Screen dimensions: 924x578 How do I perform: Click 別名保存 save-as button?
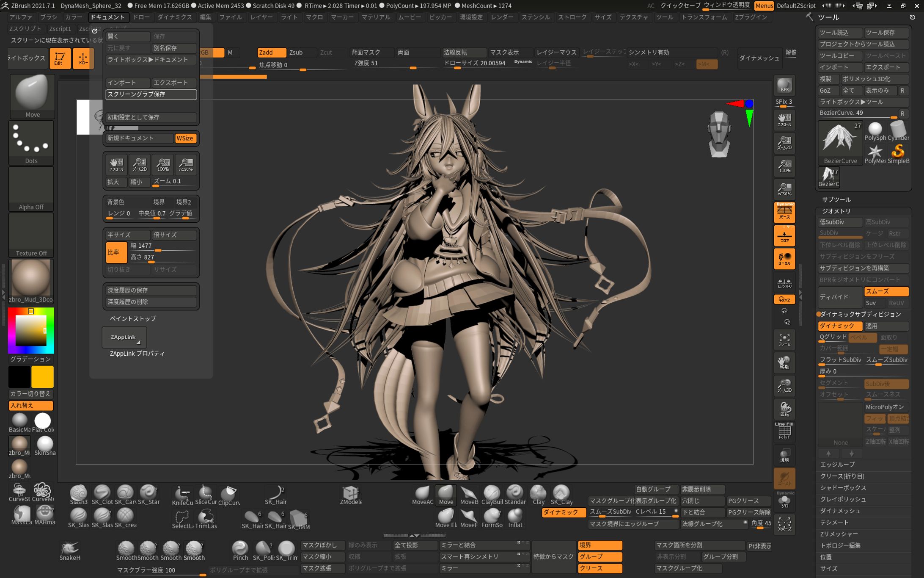coord(174,48)
